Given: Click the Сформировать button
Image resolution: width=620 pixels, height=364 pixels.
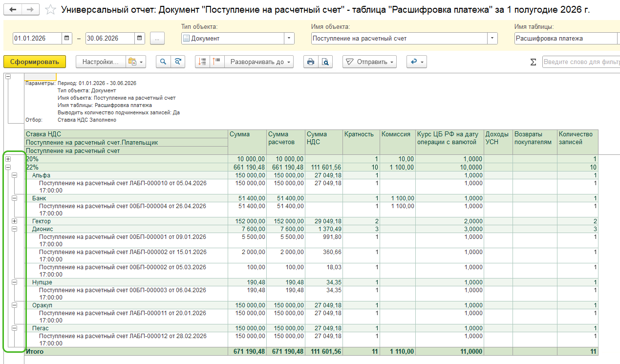Looking at the screenshot, I should pyautogui.click(x=35, y=62).
